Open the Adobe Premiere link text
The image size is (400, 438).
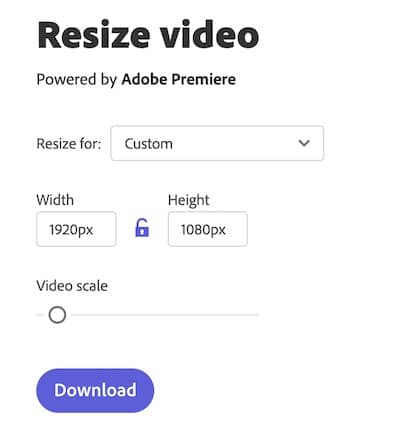(x=179, y=79)
